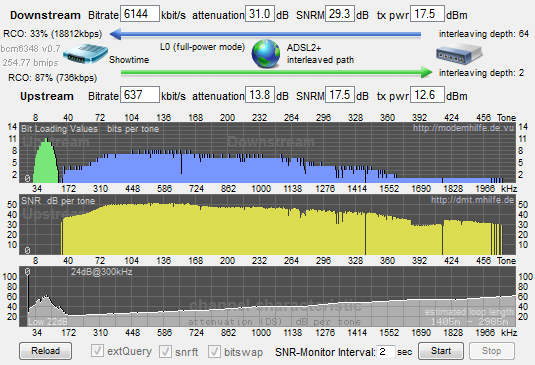Screen dimensions: 535x365
Task: Click the Upstream SNRM field 17.5
Action: 340,95
